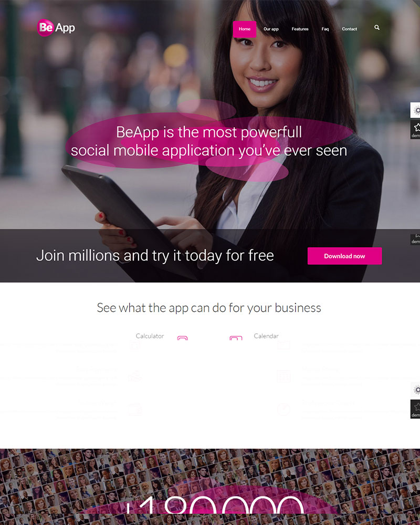Click the upper star demos icon on the right edge
The height and width of the screenshot is (525, 420).
point(415,130)
